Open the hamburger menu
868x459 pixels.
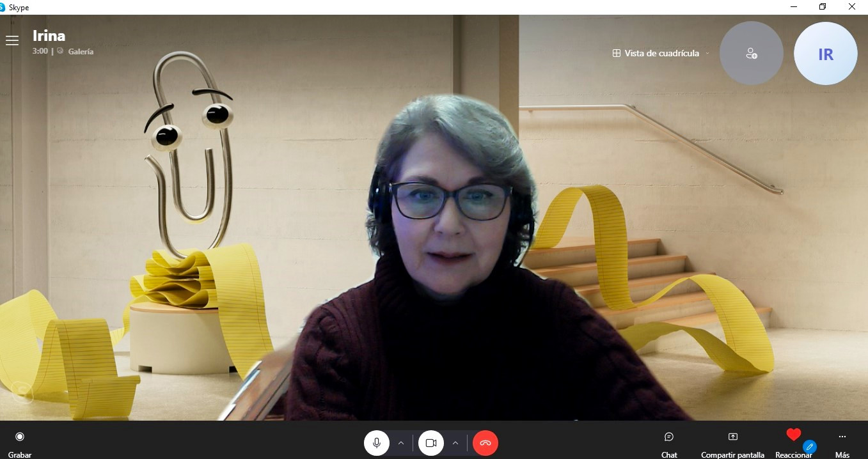[12, 41]
